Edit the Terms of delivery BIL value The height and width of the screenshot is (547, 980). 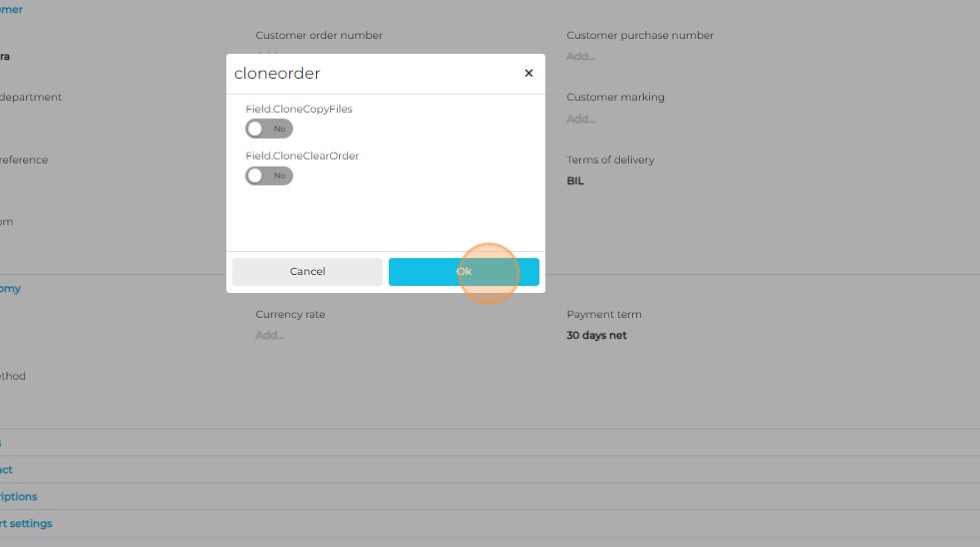point(575,181)
